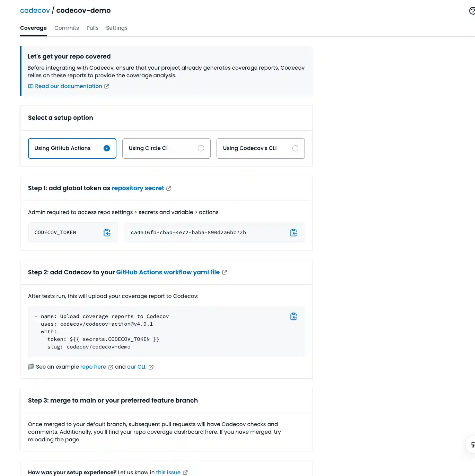Viewport: 475px width, 476px height.
Task: Open the repository secret link
Action: (x=138, y=188)
